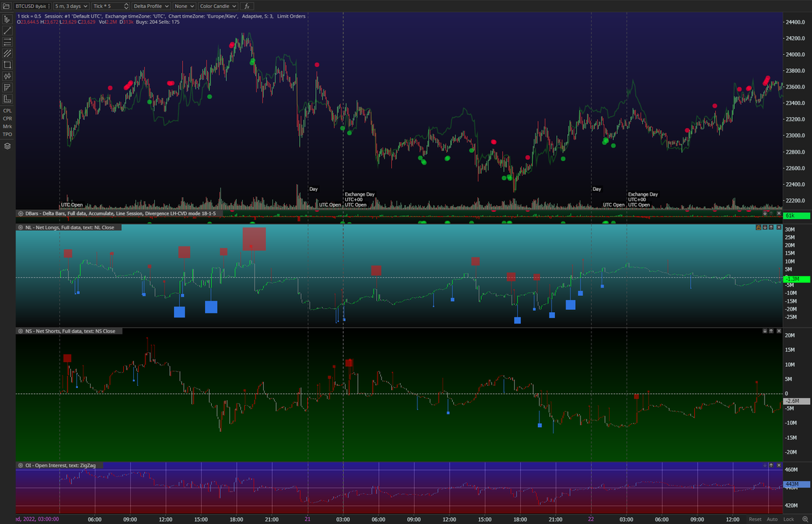This screenshot has width=812, height=524.
Task: Move the OI Open Interest panel up
Action: pyautogui.click(x=771, y=465)
